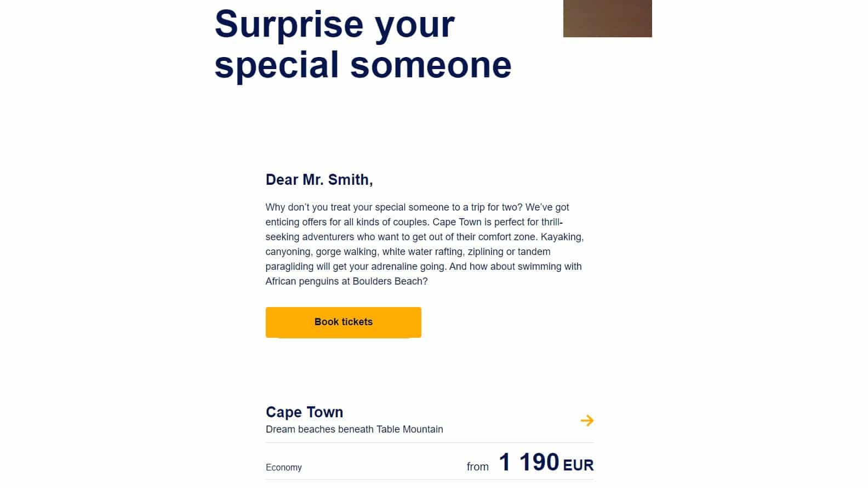Image resolution: width=868 pixels, height=488 pixels.
Task: Click the yellow Book tickets button
Action: (x=343, y=322)
